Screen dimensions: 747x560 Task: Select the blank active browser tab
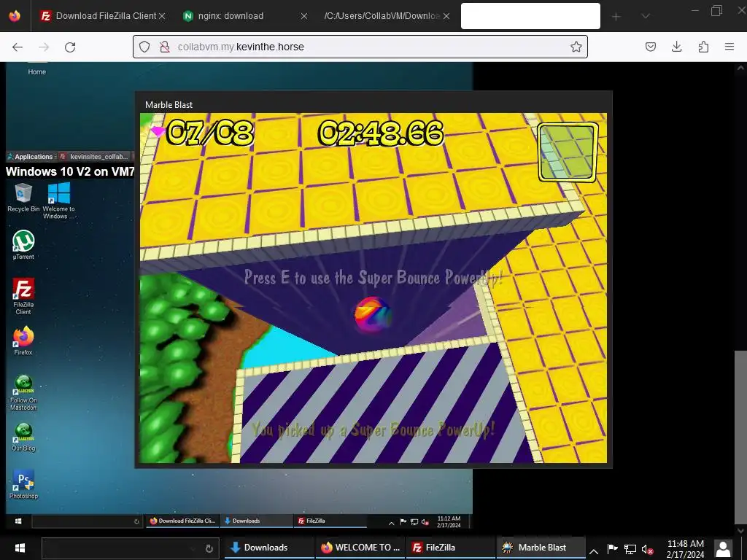(x=530, y=16)
